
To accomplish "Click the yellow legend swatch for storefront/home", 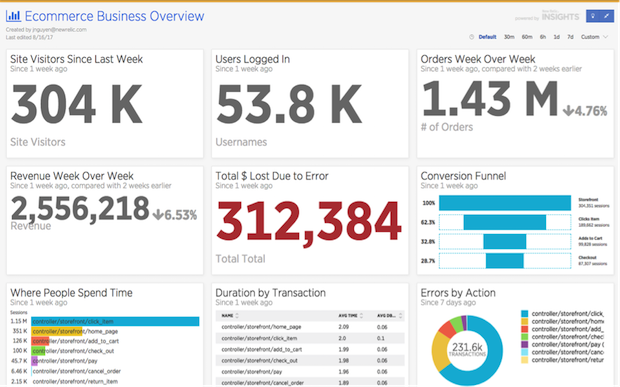I will click(525, 321).
